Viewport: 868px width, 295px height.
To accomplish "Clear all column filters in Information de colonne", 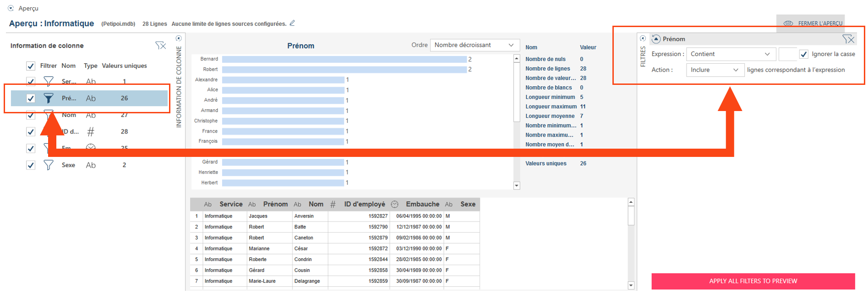I will pos(160,45).
